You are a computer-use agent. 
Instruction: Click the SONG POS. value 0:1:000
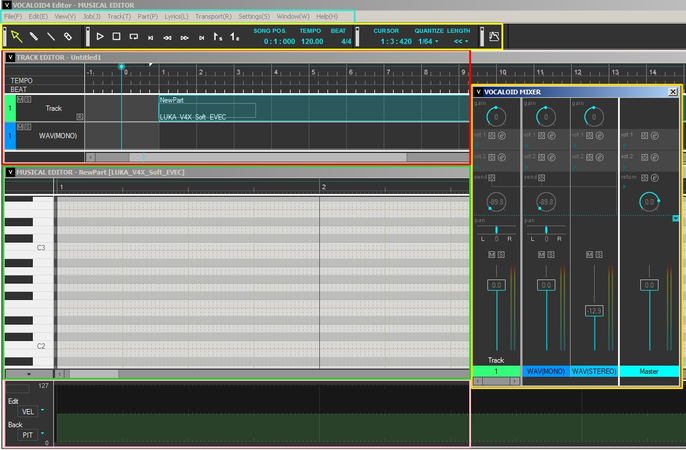[279, 42]
